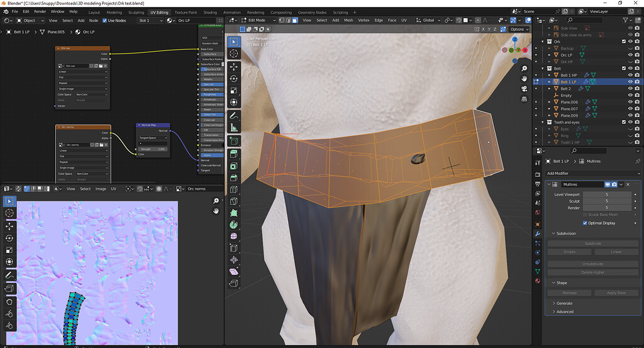644x348 pixels.
Task: Click the Cursor tool in 3D viewport
Action: 234,54
